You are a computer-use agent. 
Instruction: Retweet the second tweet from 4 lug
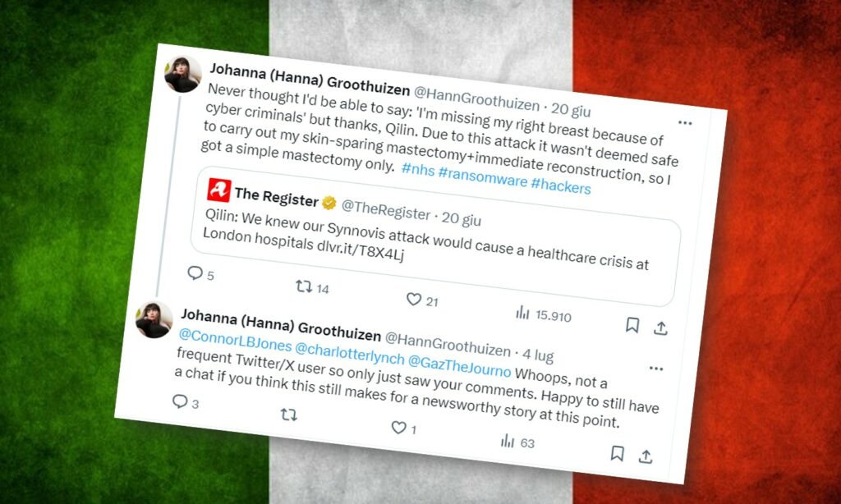tap(288, 414)
